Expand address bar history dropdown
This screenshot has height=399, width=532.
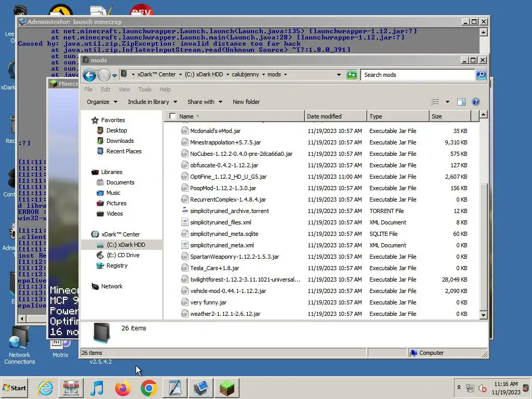[x=339, y=75]
